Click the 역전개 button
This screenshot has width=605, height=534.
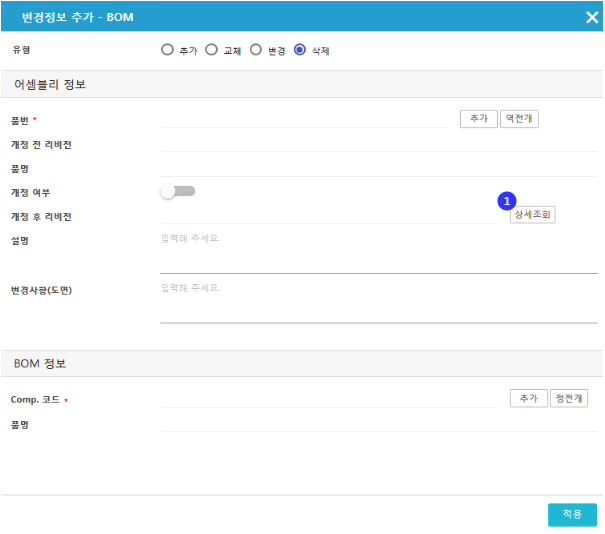(519, 118)
